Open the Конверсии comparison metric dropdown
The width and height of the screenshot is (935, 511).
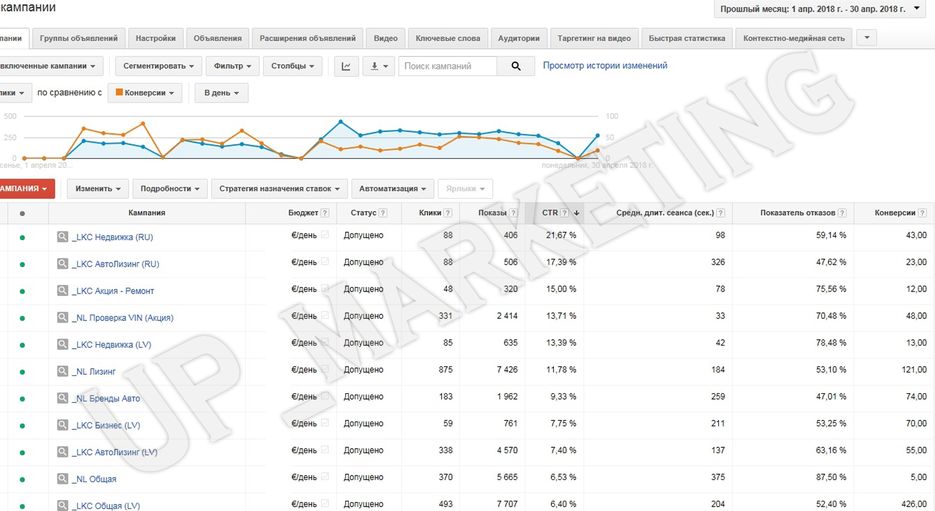click(x=145, y=93)
